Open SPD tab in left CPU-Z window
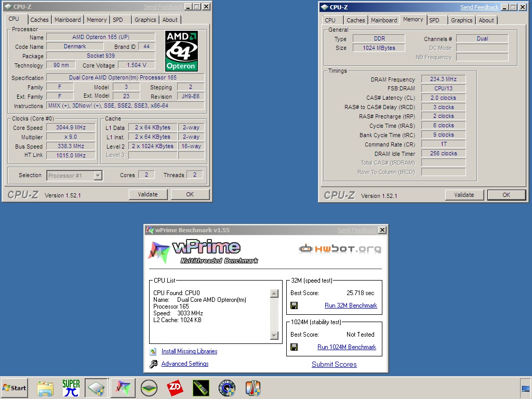The width and height of the screenshot is (532, 399). tap(118, 20)
